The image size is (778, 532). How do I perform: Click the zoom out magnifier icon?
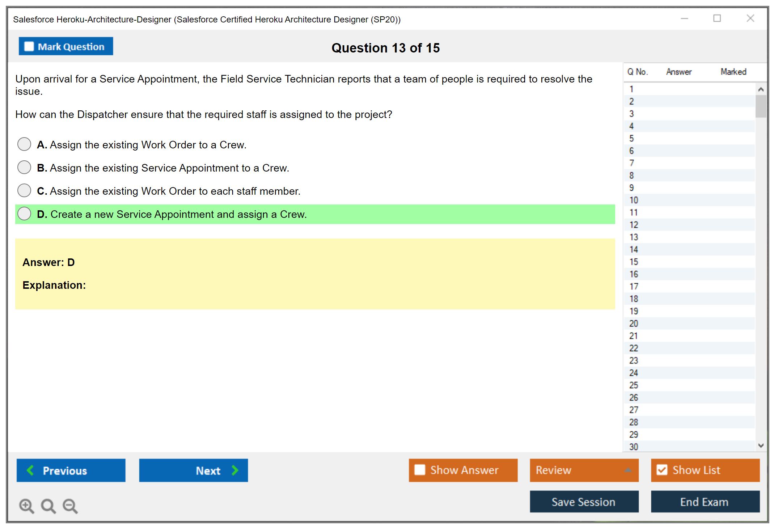click(70, 506)
